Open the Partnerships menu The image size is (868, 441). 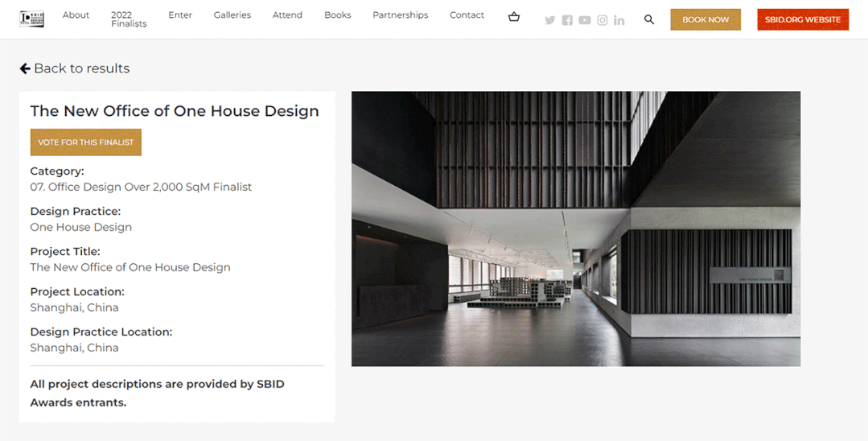pyautogui.click(x=400, y=15)
